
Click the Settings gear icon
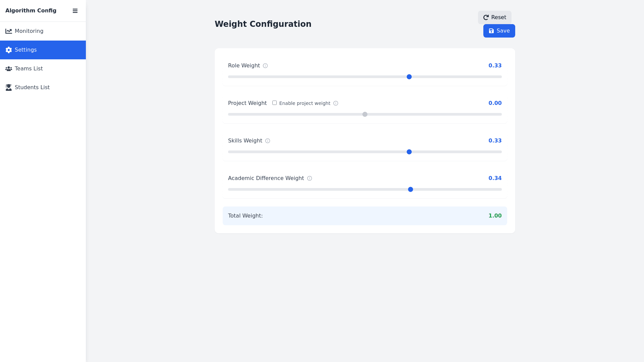tap(9, 50)
